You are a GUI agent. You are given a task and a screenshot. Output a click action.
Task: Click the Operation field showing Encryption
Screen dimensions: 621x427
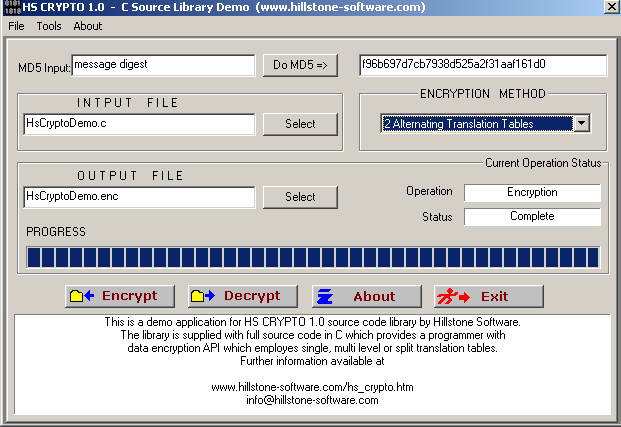click(x=532, y=193)
